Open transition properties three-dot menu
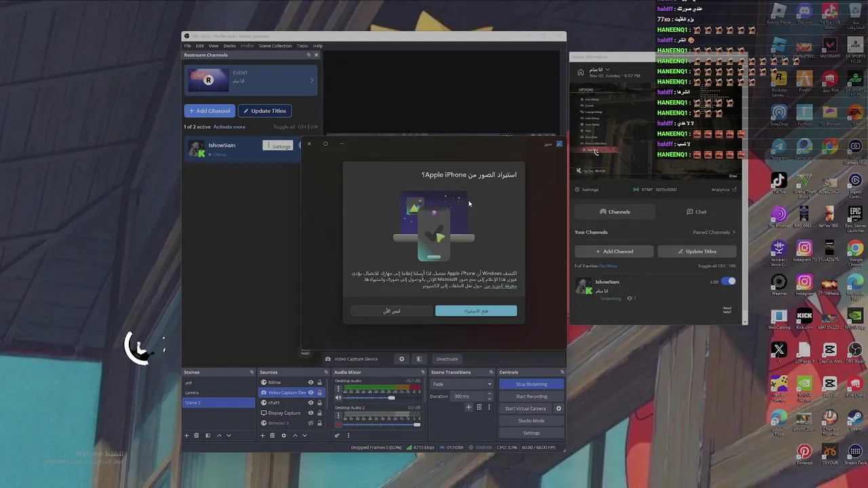 click(x=489, y=407)
